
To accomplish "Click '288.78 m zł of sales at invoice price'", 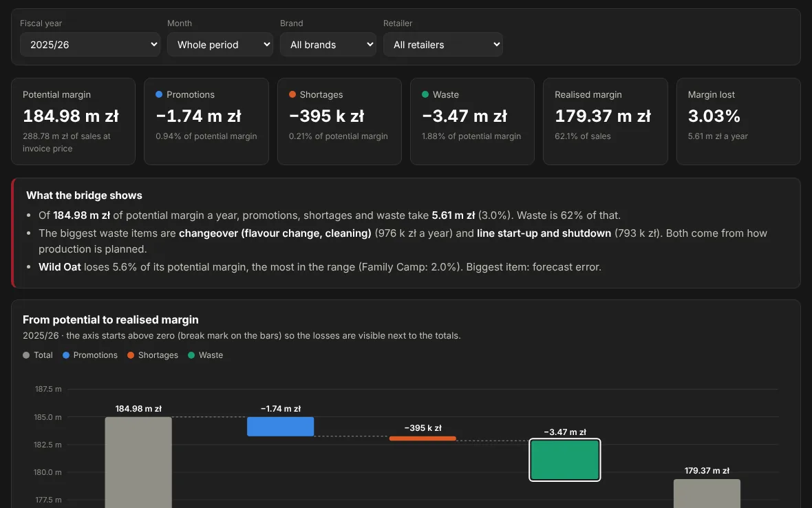I will pos(66,142).
